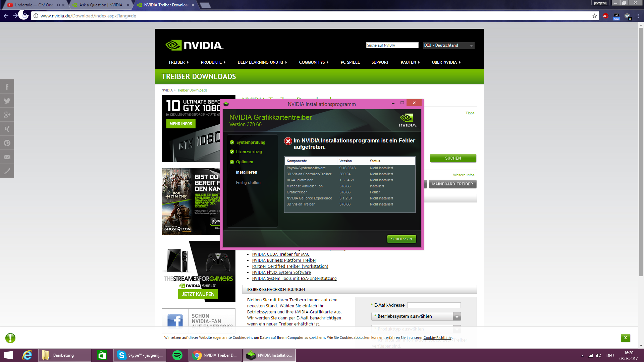Click the Pinterest share sidebar icon

click(x=7, y=143)
